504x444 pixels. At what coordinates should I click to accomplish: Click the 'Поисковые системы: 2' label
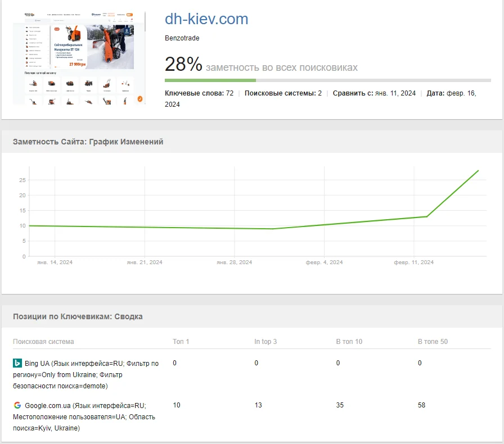coord(283,93)
